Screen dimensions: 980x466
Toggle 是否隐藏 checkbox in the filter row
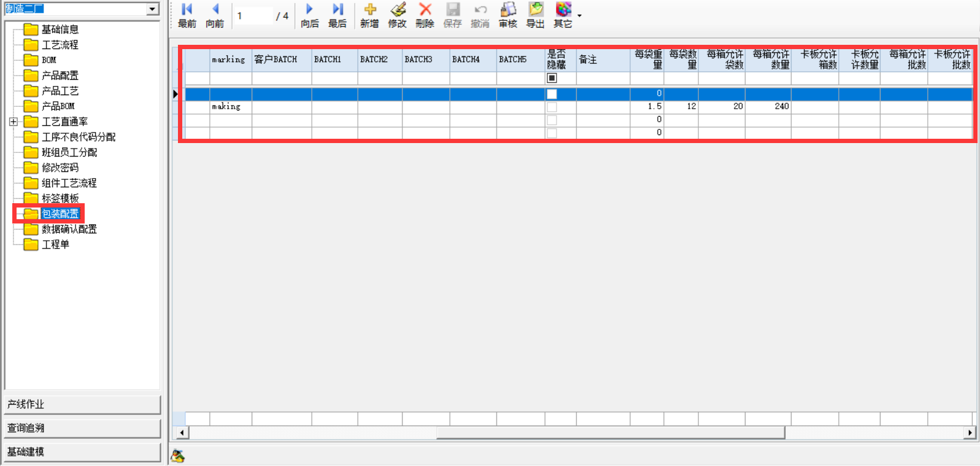coord(552,79)
